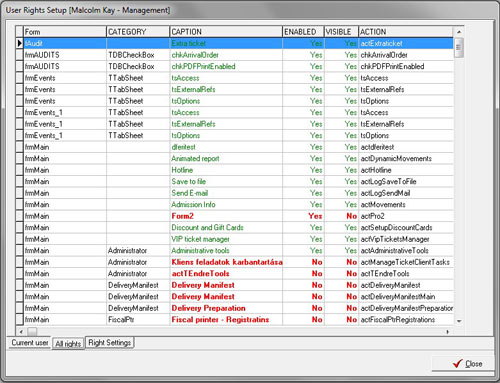This screenshot has height=383, width=500.
Task: Click the 'actDynamicMovements' action cell
Action: pos(406,158)
